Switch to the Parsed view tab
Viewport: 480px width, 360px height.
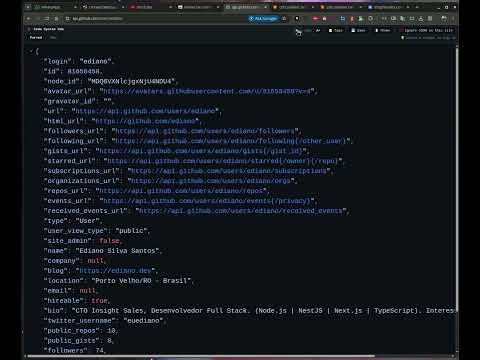[36, 37]
